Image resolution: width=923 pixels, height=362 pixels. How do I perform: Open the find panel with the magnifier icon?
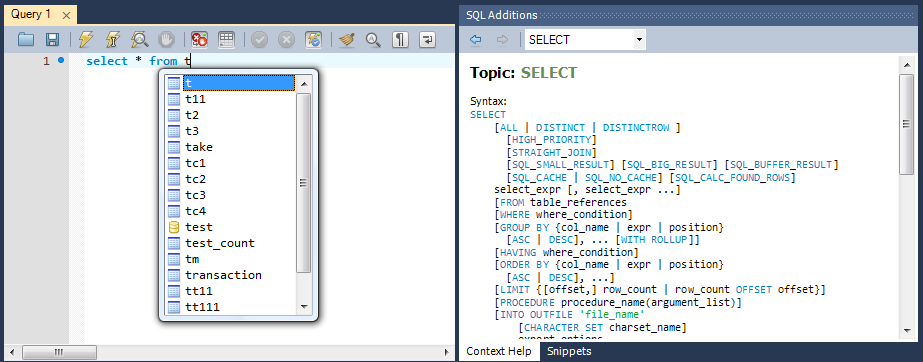click(373, 39)
